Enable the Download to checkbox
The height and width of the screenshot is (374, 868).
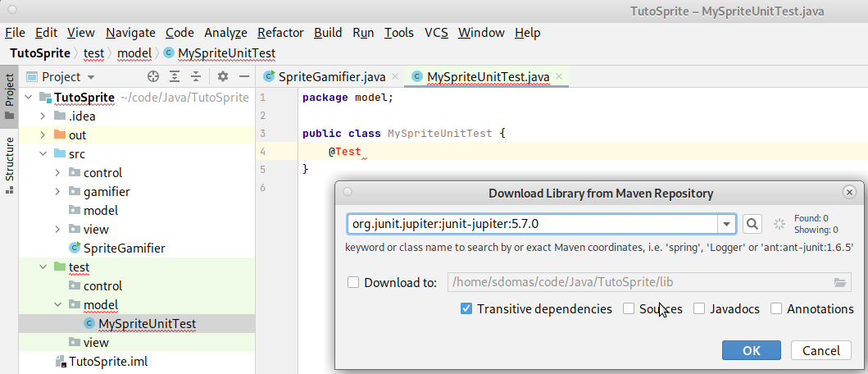(x=353, y=282)
